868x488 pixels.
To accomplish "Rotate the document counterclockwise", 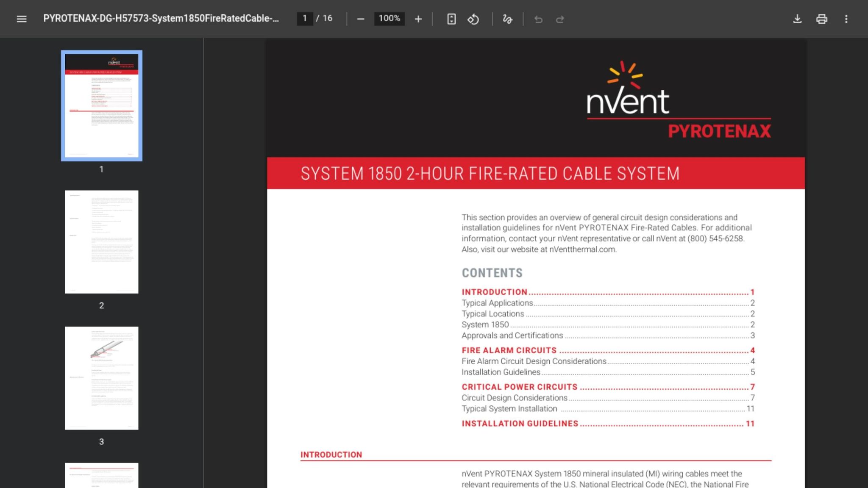I will tap(473, 19).
